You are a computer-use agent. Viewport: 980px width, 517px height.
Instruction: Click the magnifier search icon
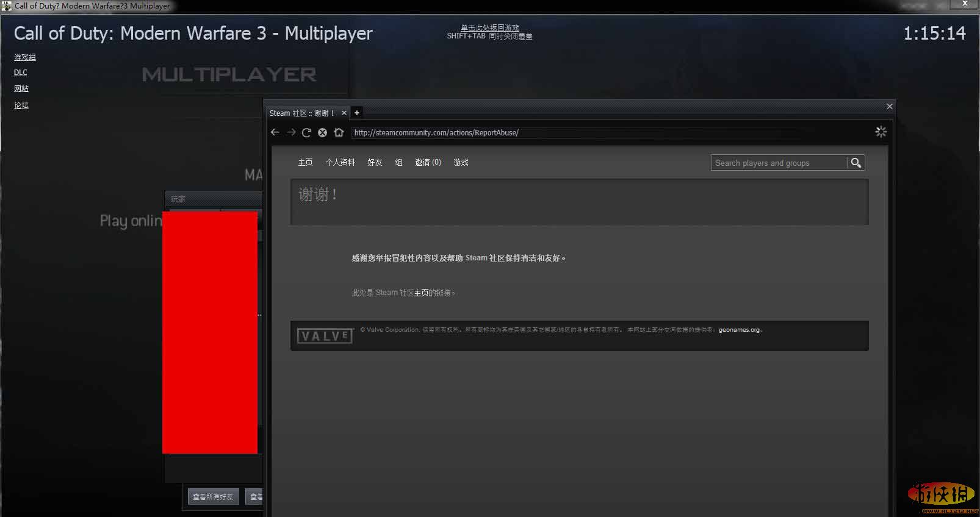[x=856, y=163]
